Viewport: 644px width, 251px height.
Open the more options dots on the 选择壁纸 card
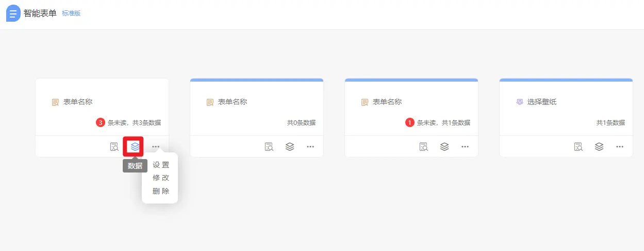pyautogui.click(x=620, y=147)
